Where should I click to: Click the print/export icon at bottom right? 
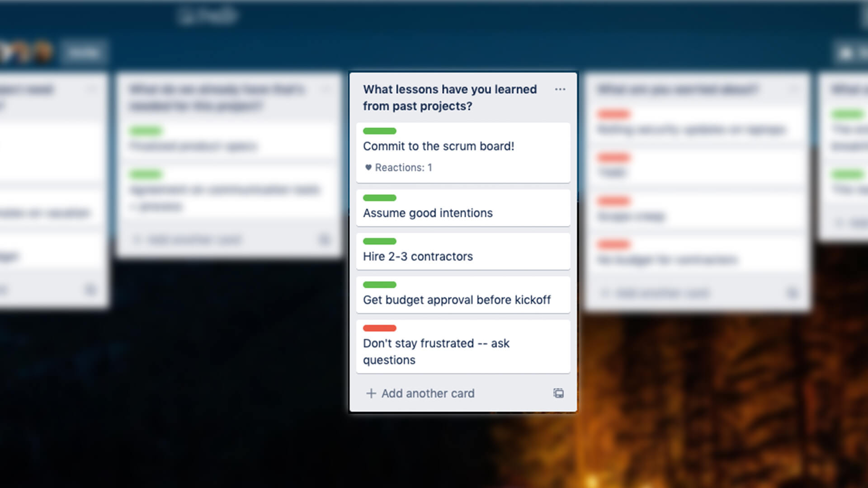(557, 393)
